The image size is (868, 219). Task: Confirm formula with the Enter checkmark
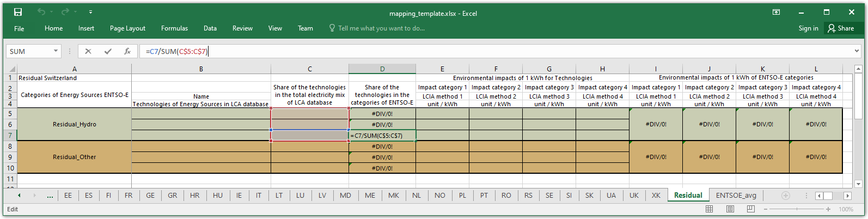tap(108, 51)
